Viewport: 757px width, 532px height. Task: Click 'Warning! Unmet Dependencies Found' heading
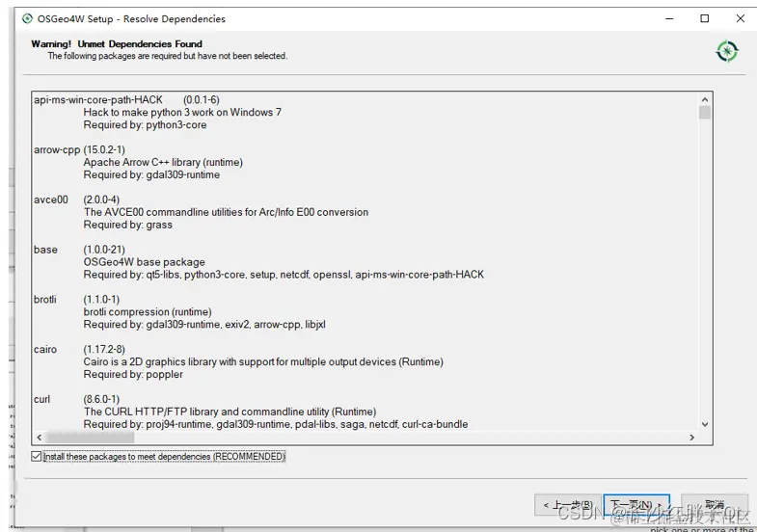point(117,44)
